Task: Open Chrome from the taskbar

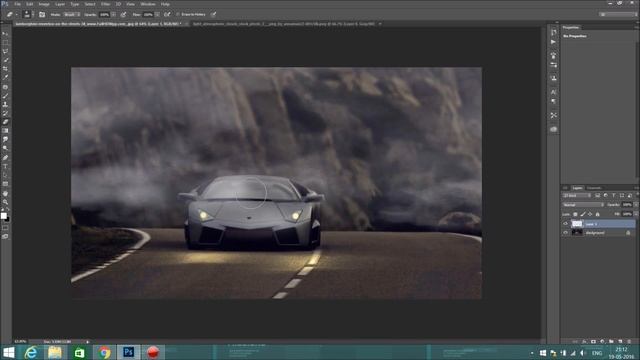Action: (104, 352)
